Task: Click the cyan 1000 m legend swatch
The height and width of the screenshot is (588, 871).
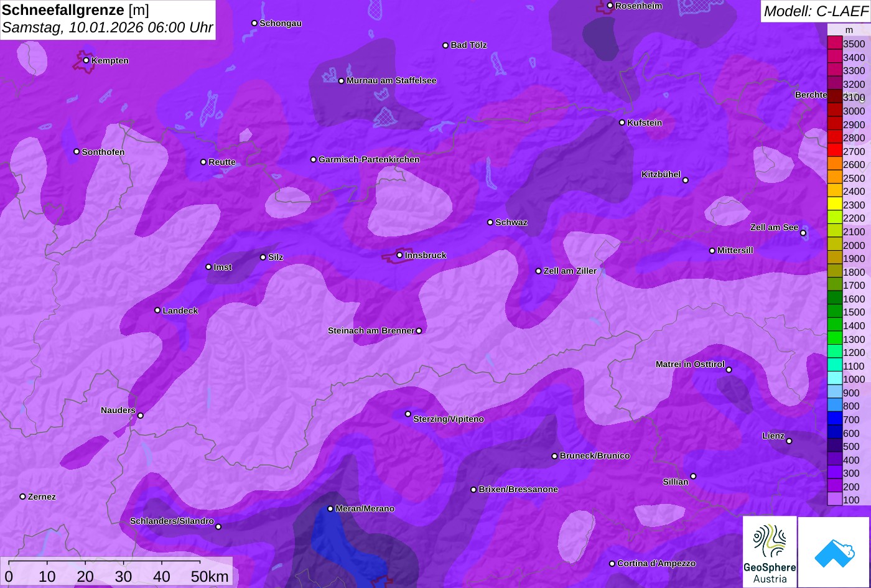Action: pos(834,379)
